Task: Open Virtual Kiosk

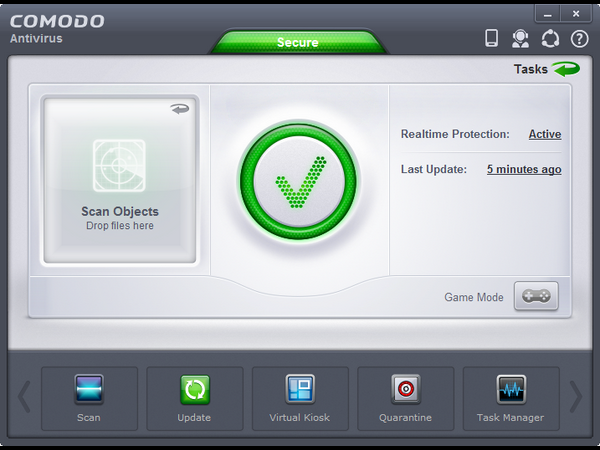Action: tap(300, 398)
